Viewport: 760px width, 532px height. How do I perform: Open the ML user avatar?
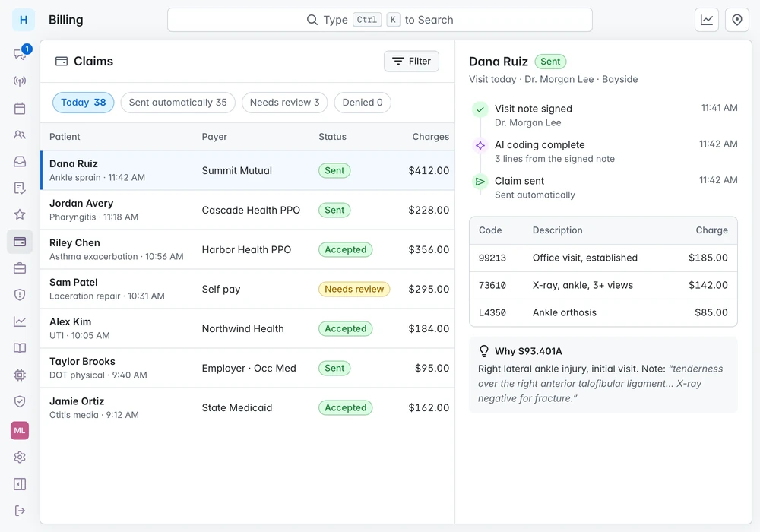[20, 430]
